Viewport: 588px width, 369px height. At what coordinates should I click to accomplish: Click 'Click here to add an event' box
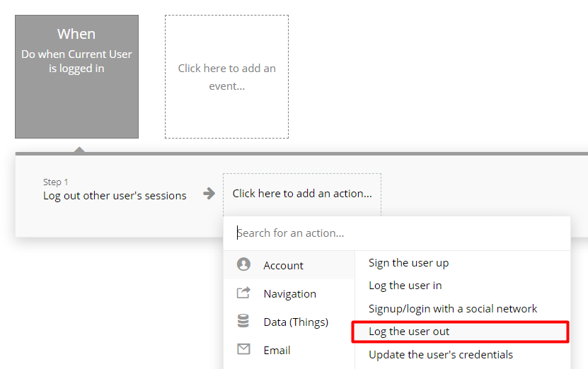[227, 77]
